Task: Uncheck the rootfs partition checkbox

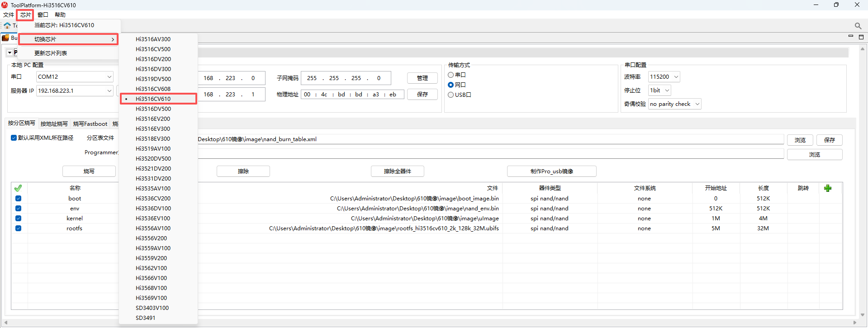Action: click(18, 228)
